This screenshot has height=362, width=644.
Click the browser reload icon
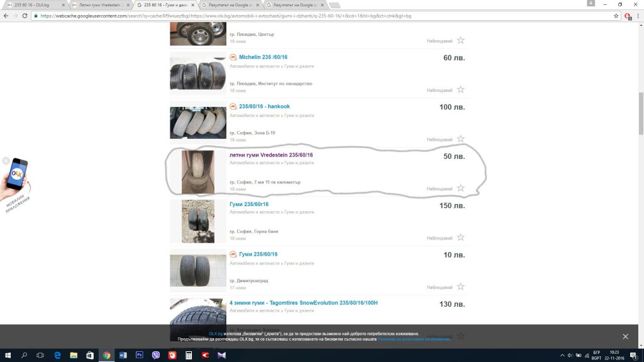coord(25,16)
